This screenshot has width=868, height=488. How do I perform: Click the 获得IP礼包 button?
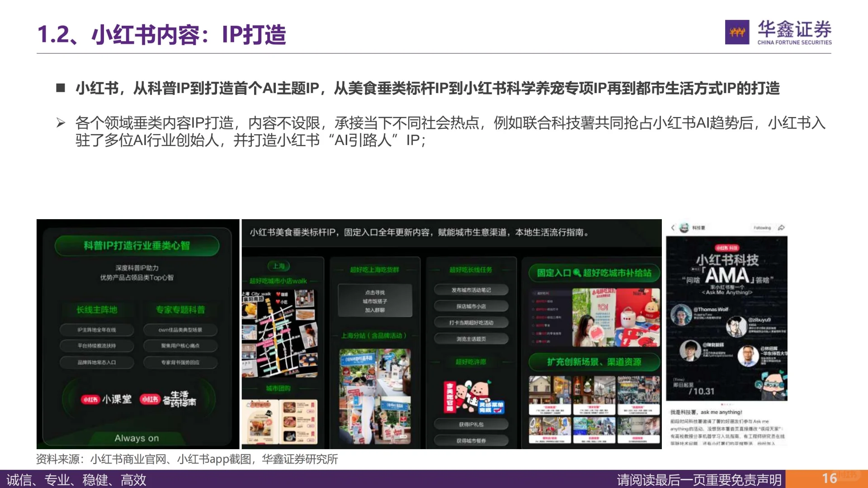(471, 424)
